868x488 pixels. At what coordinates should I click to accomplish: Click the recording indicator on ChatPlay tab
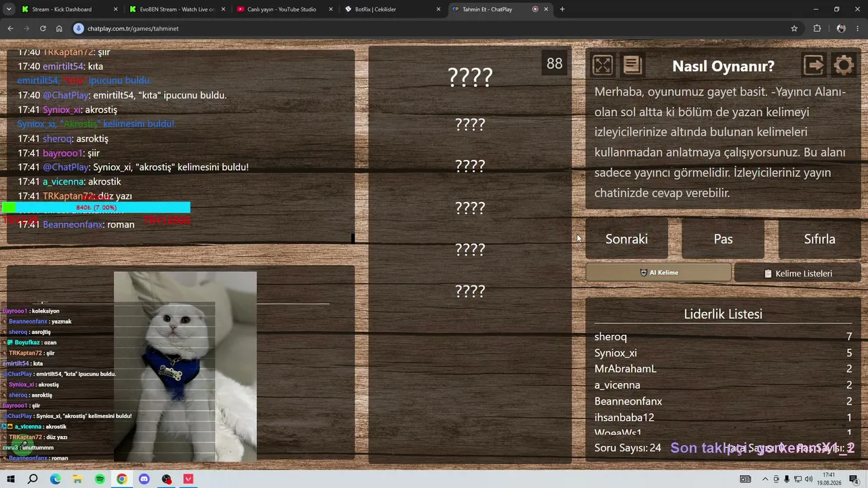tap(535, 9)
